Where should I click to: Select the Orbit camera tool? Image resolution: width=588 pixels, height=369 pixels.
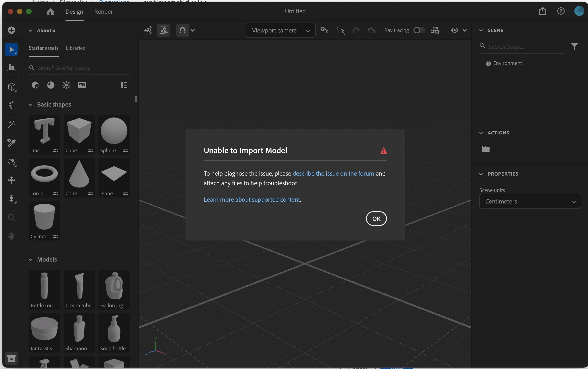point(11,162)
